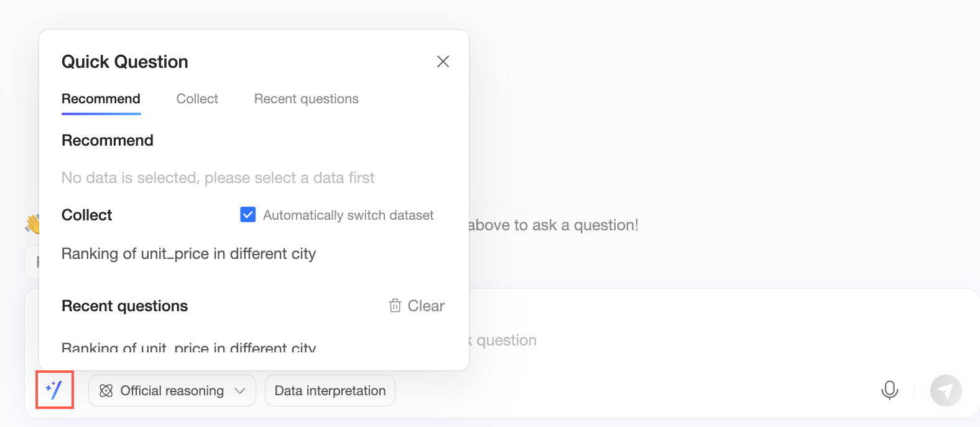980x427 pixels.
Task: Select the collected unit_price ranking question
Action: (x=188, y=254)
